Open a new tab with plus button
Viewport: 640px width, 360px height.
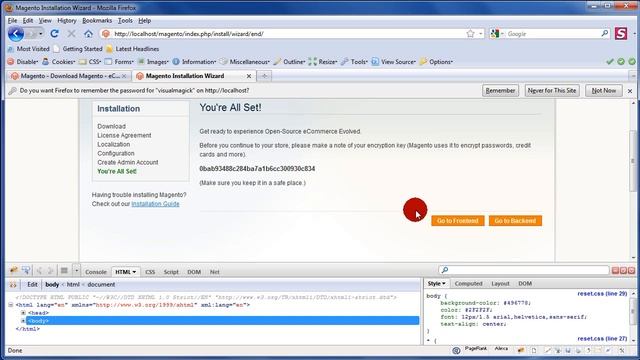[x=264, y=76]
